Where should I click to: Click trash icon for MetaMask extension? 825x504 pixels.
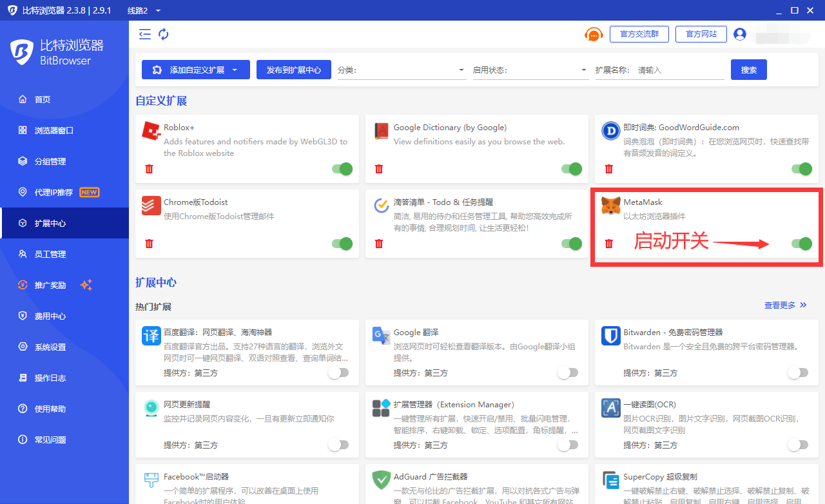click(x=608, y=244)
